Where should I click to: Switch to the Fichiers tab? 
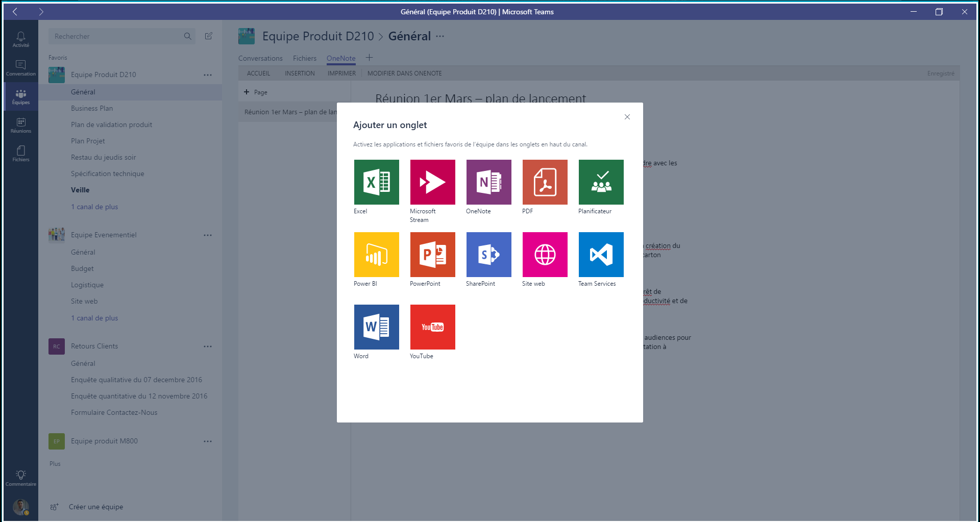[x=305, y=58]
